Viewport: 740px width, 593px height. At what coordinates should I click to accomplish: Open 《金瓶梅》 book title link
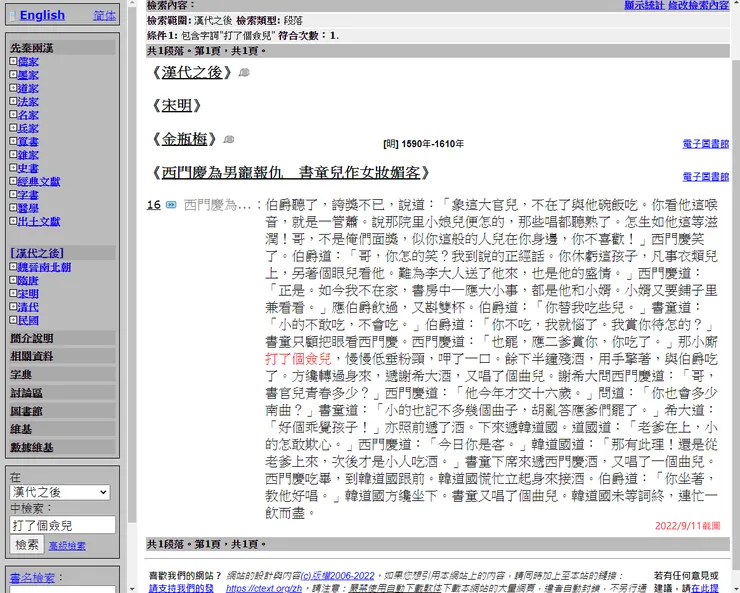click(x=184, y=139)
